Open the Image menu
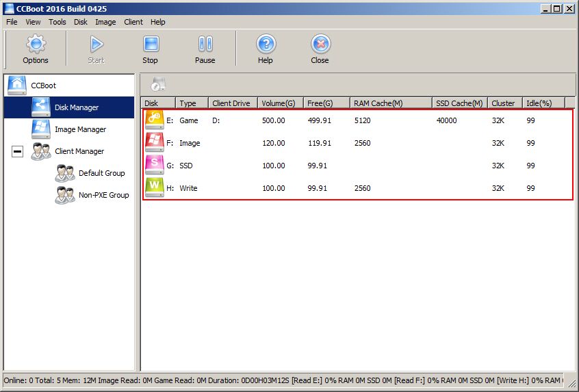This screenshot has height=392, width=579. (105, 22)
